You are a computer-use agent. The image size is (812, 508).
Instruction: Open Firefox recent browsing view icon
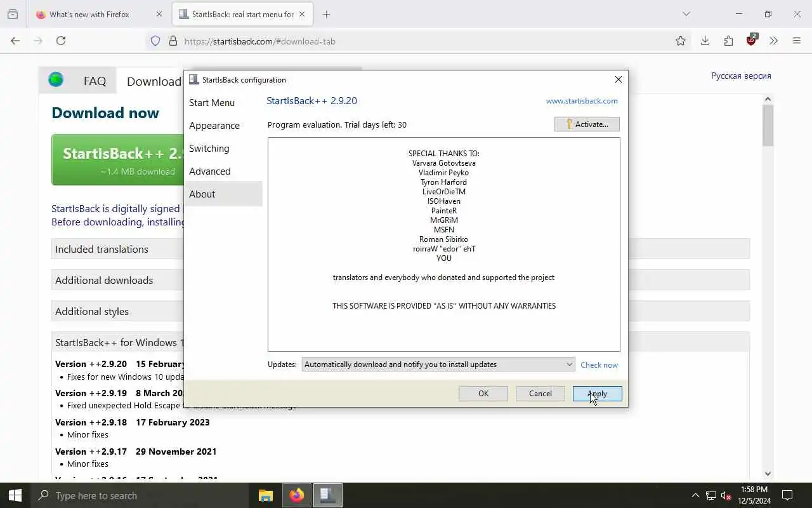[x=13, y=14]
